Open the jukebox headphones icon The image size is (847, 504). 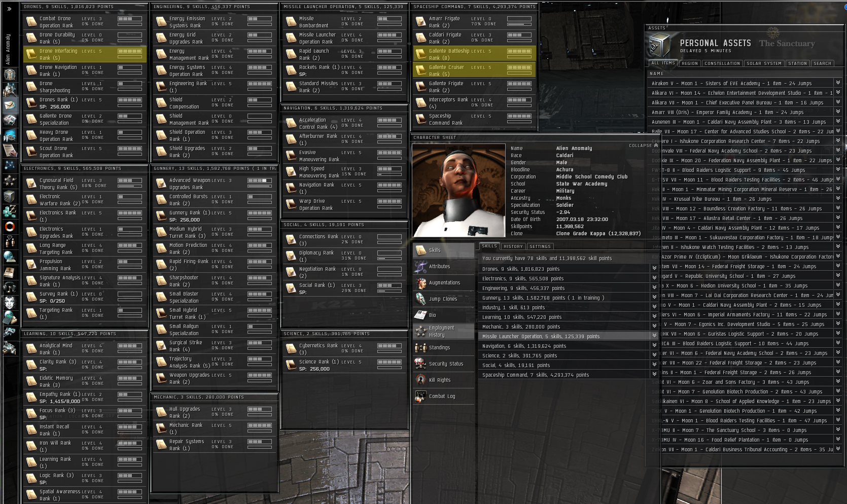point(10,287)
